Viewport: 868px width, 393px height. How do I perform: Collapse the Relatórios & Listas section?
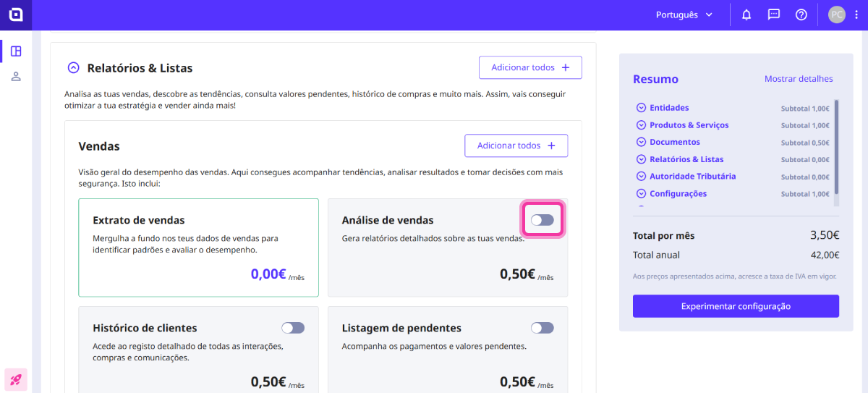point(73,68)
